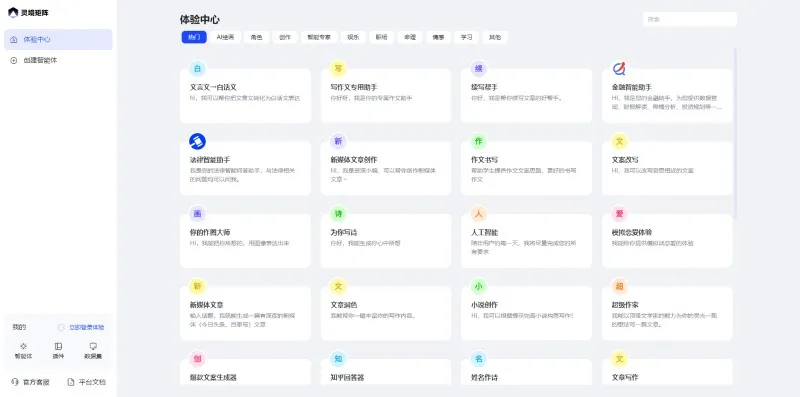Viewport: 800px width, 397px height.
Task: Click the 写 avatar of 写作文专用助手
Action: tap(338, 68)
